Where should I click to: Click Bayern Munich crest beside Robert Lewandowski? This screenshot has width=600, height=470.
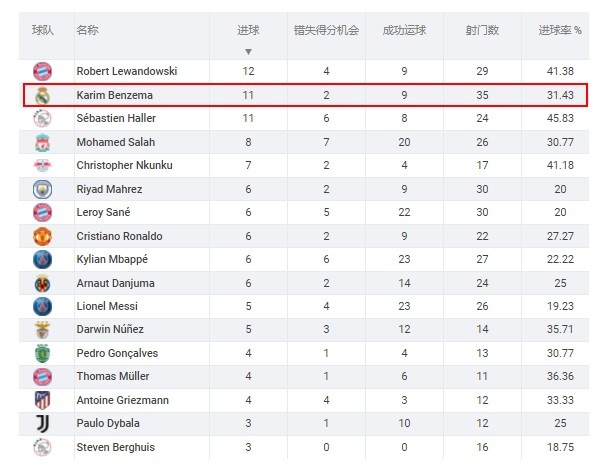click(x=42, y=72)
